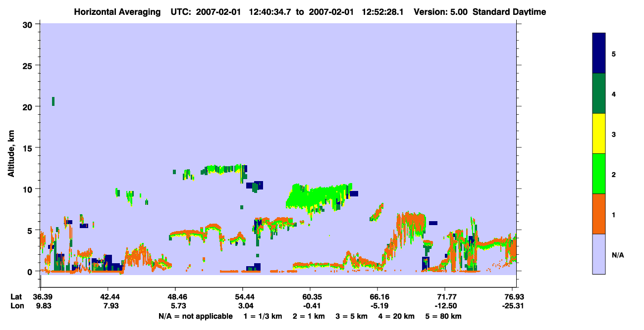Click the legend text 'N/A = not applicable'
This screenshot has width=644, height=330.
195,316
